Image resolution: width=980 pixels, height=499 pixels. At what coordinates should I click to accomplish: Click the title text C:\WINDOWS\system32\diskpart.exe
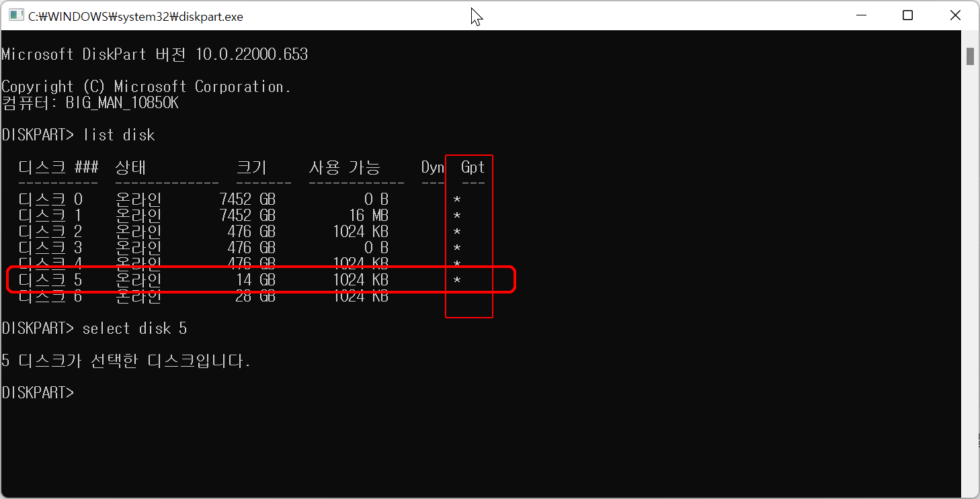click(x=135, y=17)
